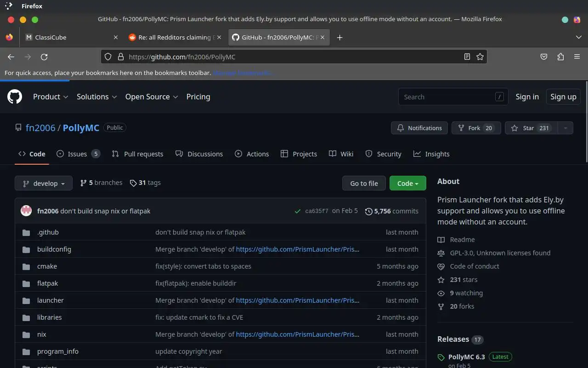This screenshot has width=588, height=368.
Task: Expand the Solutions menu
Action: 96,97
